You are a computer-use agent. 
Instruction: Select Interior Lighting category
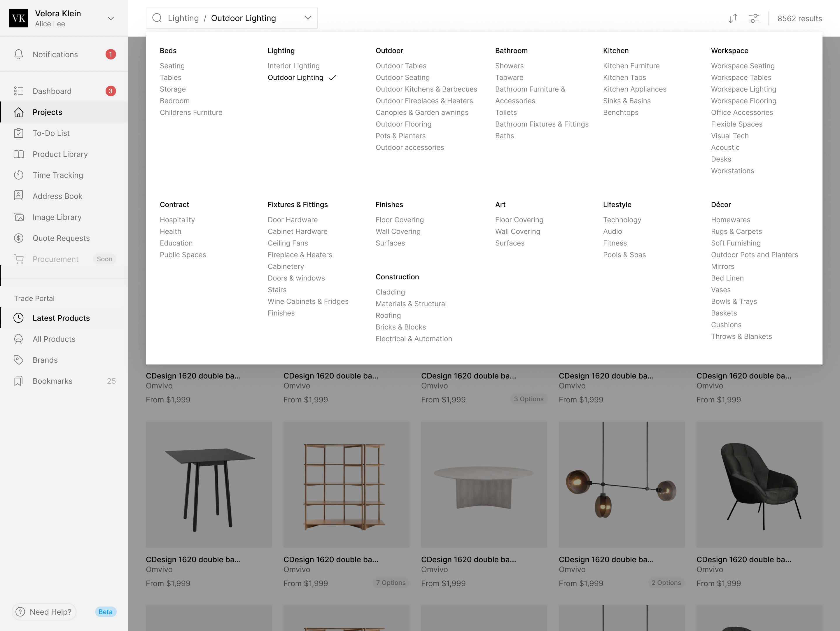click(293, 66)
